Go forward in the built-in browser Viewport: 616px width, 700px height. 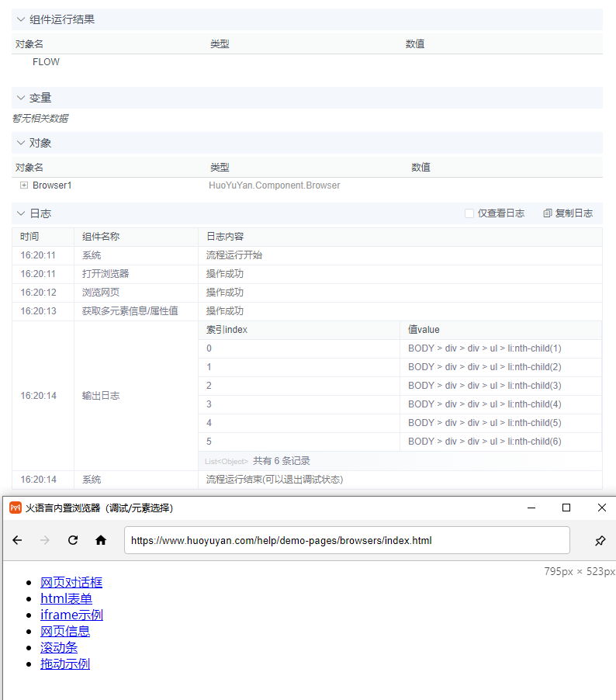click(x=45, y=540)
